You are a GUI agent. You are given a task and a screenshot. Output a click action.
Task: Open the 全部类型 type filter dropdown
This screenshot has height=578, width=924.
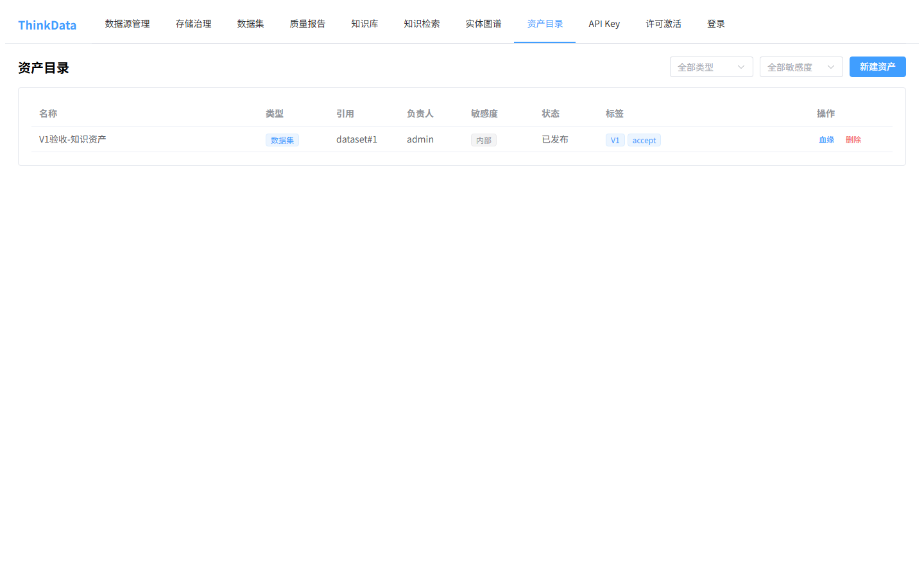coord(711,67)
